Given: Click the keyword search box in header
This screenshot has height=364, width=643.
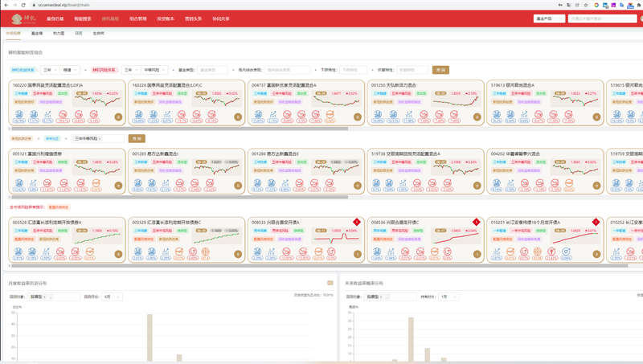Looking at the screenshot, I should pos(602,18).
